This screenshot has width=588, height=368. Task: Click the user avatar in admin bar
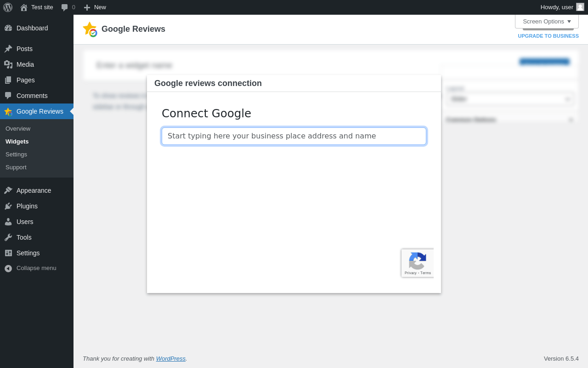click(x=580, y=7)
